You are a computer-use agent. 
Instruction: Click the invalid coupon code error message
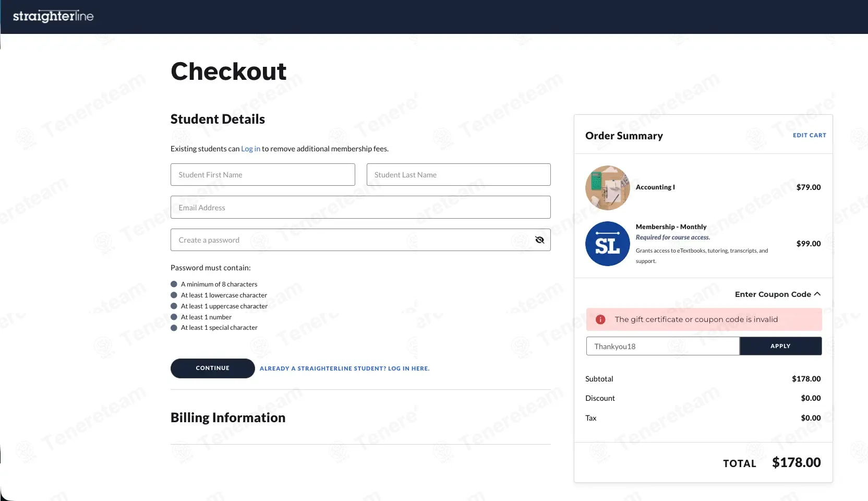pos(696,319)
